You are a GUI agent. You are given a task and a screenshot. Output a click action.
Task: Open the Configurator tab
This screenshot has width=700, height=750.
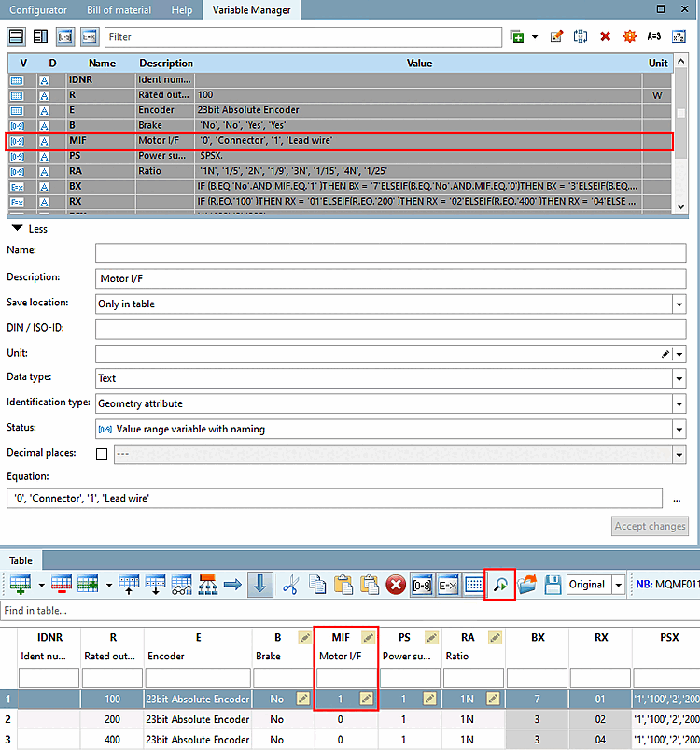[38, 9]
